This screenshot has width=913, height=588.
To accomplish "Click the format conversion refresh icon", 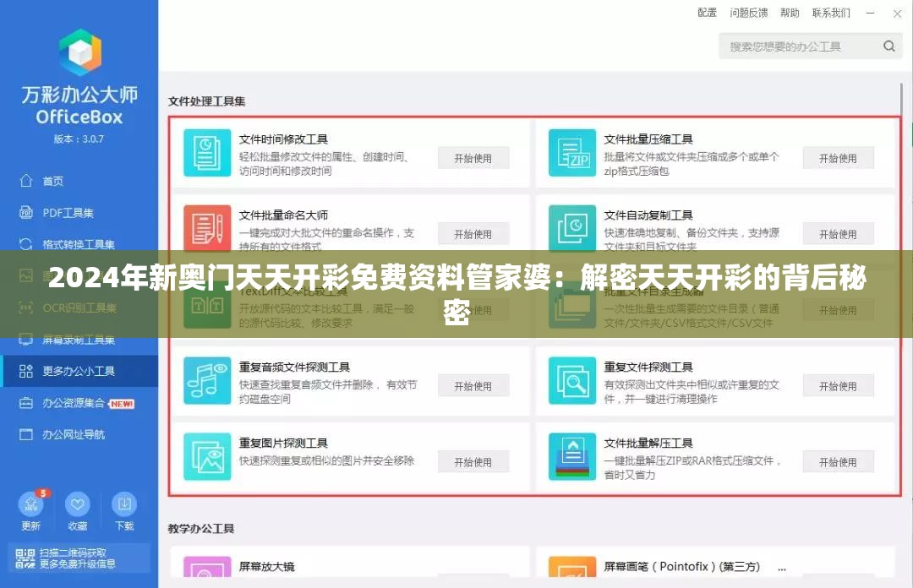I will coord(26,244).
